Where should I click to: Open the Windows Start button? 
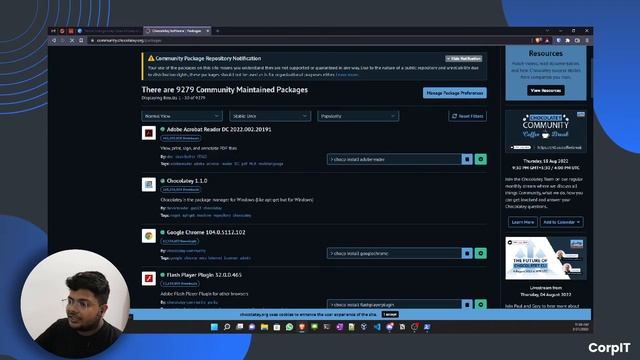pyautogui.click(x=214, y=327)
